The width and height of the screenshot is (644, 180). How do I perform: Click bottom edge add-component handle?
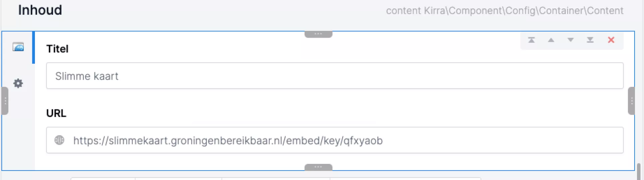(318, 167)
